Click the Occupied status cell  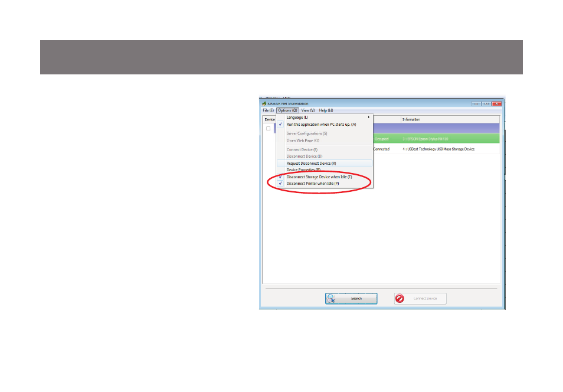coord(381,139)
